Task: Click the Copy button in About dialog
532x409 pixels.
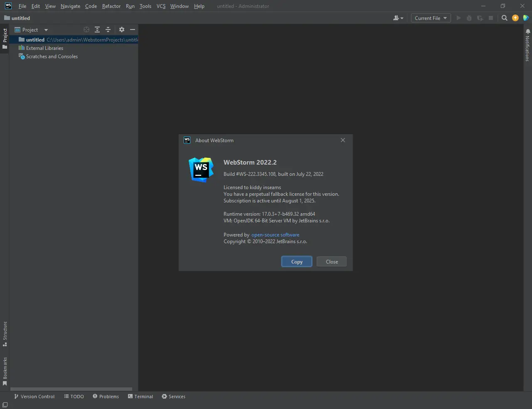Action: pos(297,262)
